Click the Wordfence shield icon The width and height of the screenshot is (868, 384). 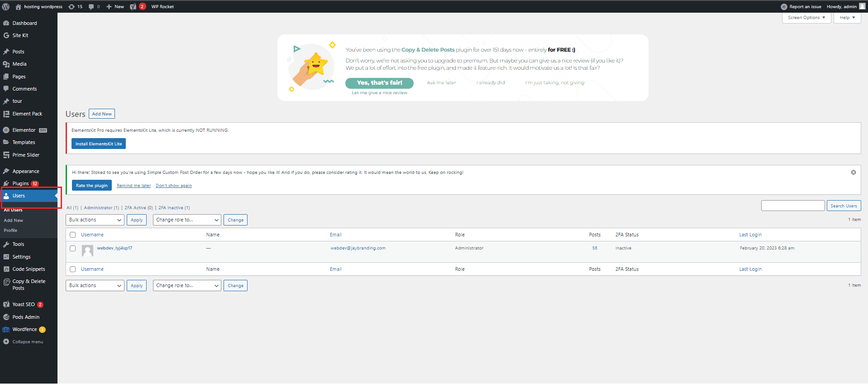(6, 329)
